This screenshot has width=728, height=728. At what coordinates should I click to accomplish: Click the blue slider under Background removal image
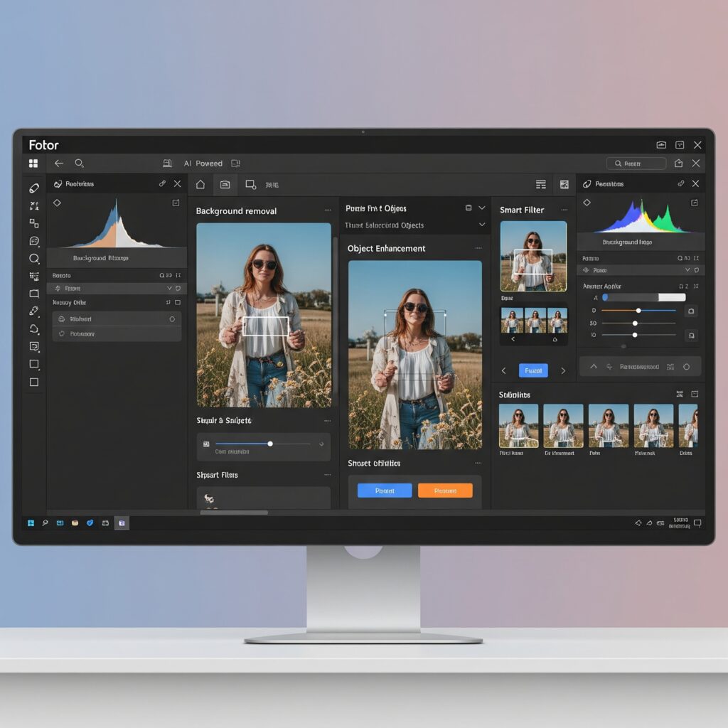point(263,444)
